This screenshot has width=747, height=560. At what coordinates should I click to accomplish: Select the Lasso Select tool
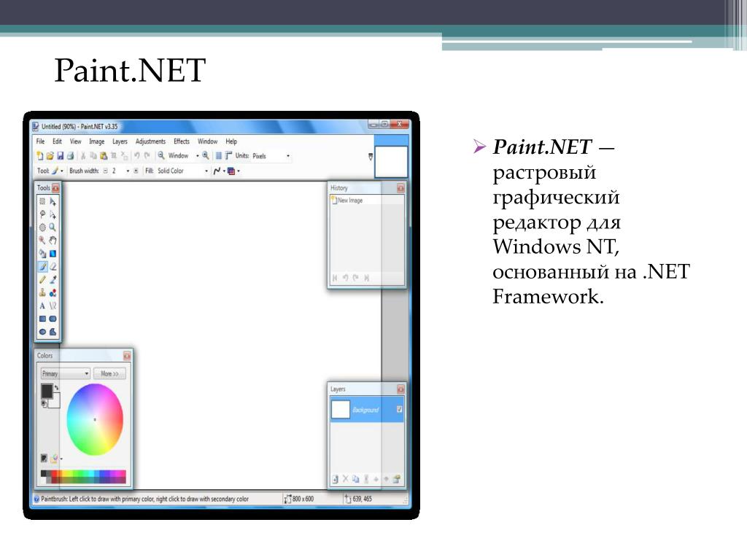(42, 214)
